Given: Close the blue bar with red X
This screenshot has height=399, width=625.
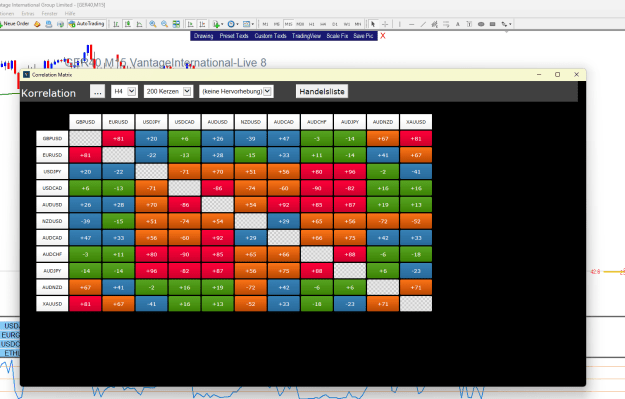Looking at the screenshot, I should click(x=383, y=36).
